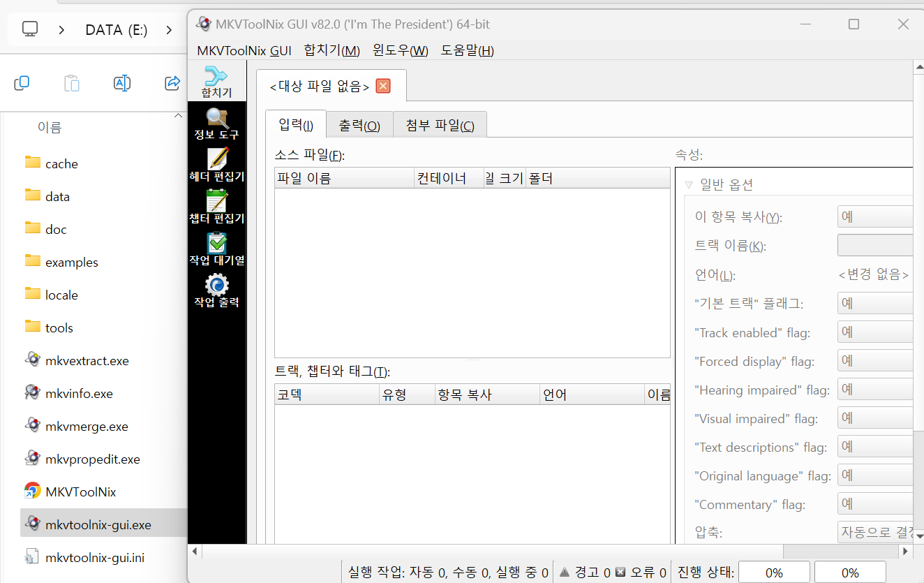Open the "Track enabled" flag dropdown
Screen dimensions: 924x583
pos(875,332)
